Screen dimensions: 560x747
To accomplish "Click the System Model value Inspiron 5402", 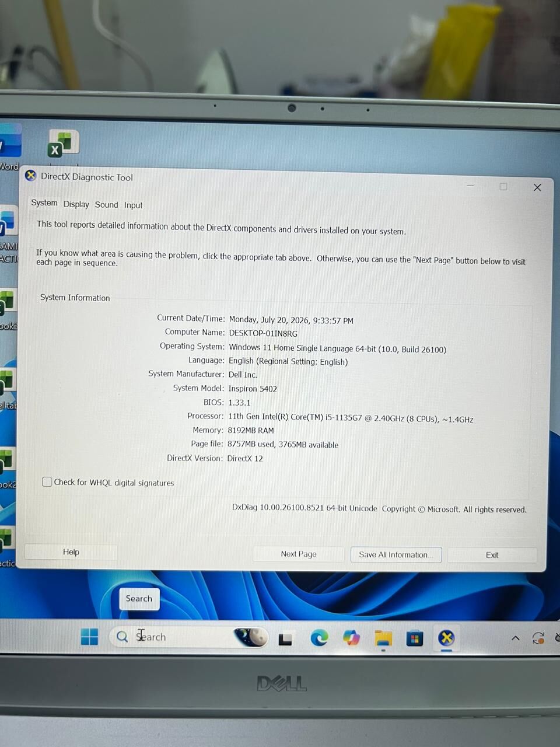I will tap(253, 389).
